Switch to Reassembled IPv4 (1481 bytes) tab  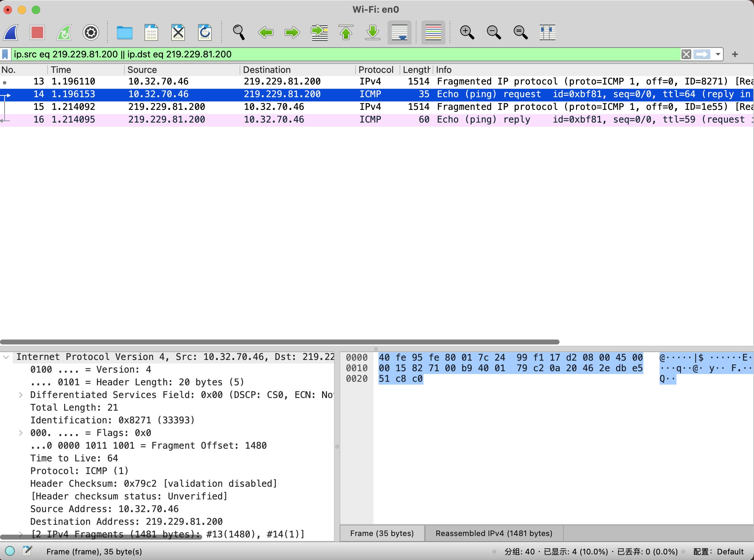coord(494,534)
